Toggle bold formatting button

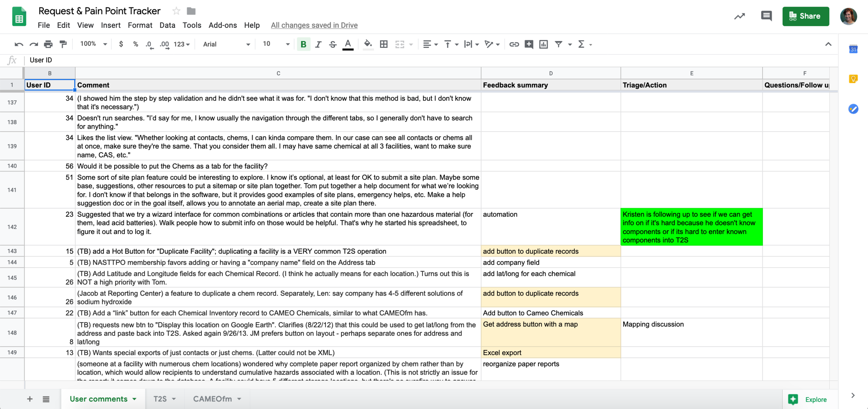coord(303,44)
